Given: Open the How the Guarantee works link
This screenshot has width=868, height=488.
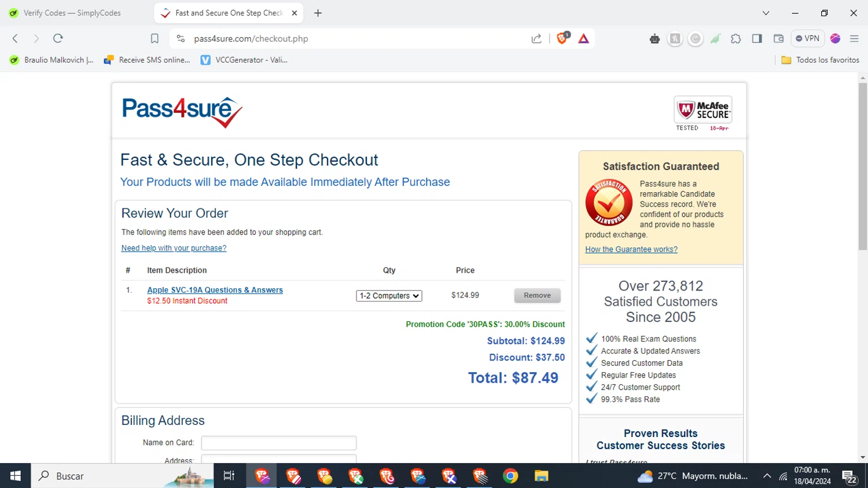Looking at the screenshot, I should tap(631, 249).
